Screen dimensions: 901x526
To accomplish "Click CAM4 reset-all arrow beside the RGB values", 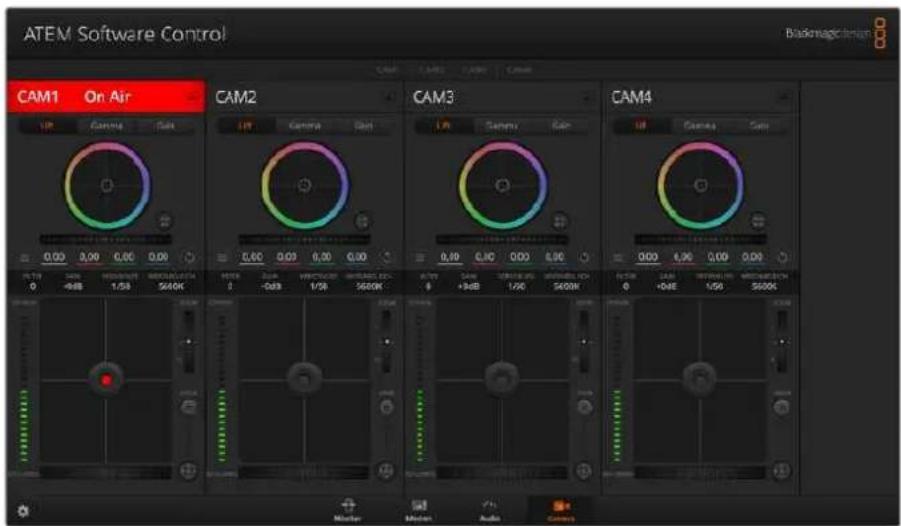I will coord(782,258).
